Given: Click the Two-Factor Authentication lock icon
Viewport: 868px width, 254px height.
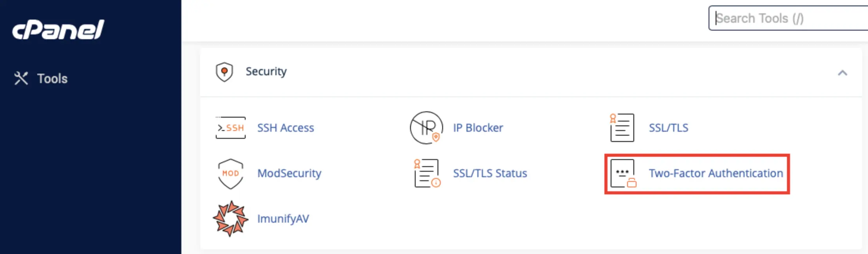Looking at the screenshot, I should click(x=623, y=173).
